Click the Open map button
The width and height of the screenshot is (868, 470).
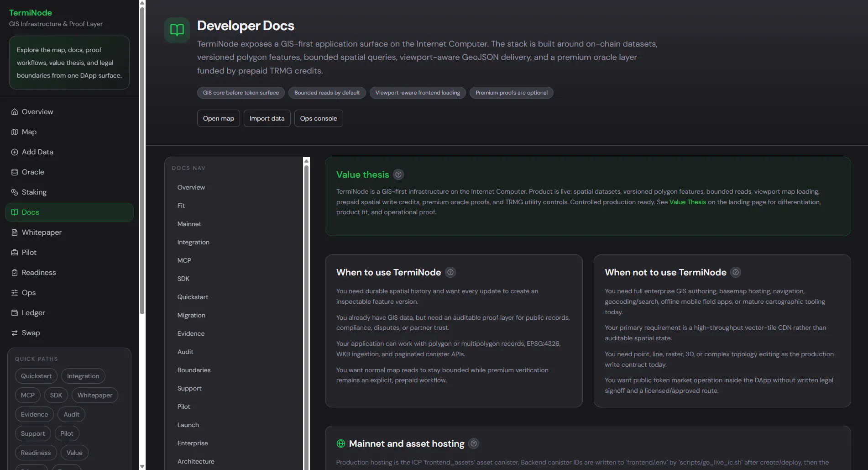coord(219,118)
